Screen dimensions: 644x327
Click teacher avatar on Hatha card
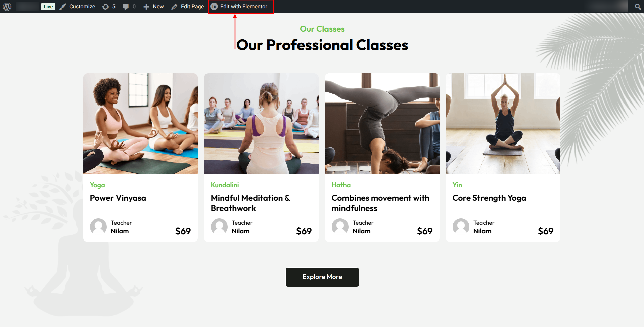pyautogui.click(x=340, y=226)
